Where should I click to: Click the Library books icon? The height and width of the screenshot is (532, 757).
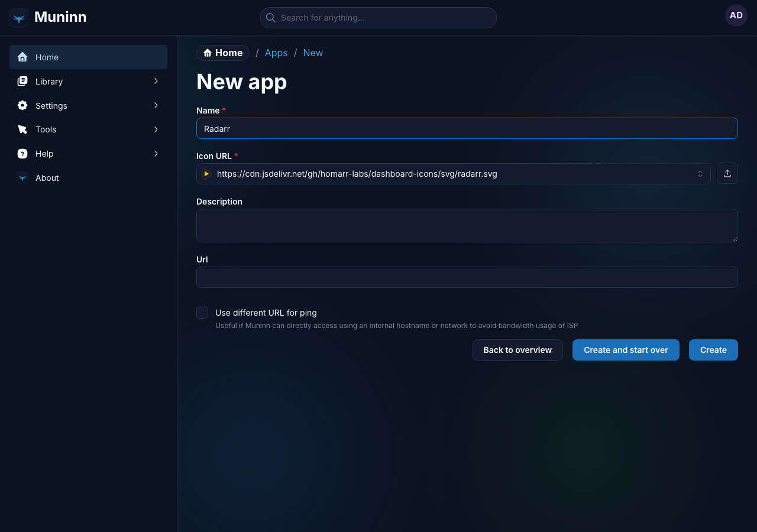point(22,82)
